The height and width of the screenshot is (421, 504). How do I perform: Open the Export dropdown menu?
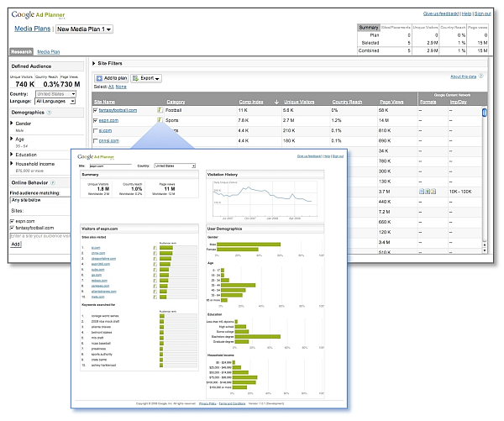(146, 78)
